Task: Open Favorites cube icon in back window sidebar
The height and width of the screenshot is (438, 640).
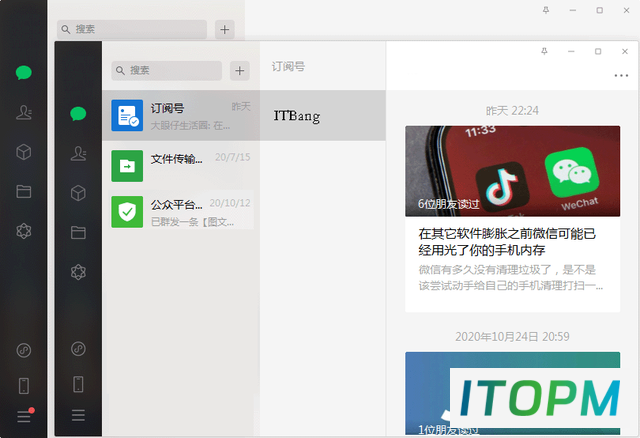Action: pos(24,152)
